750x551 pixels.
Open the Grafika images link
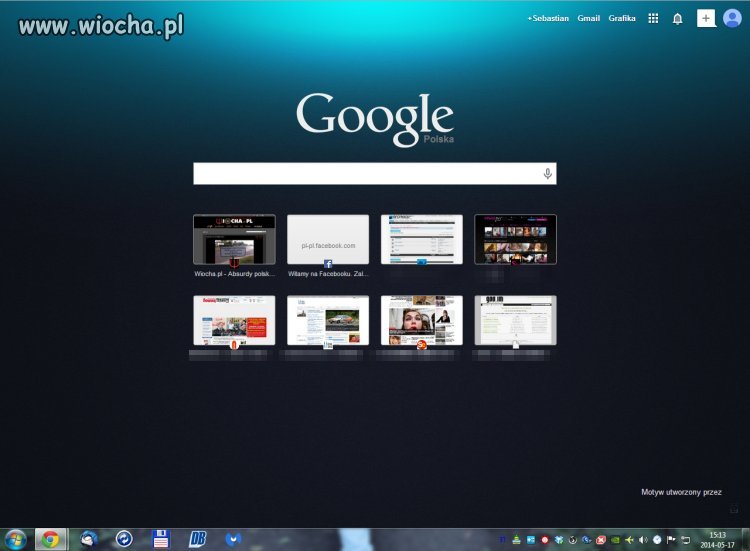tap(622, 18)
